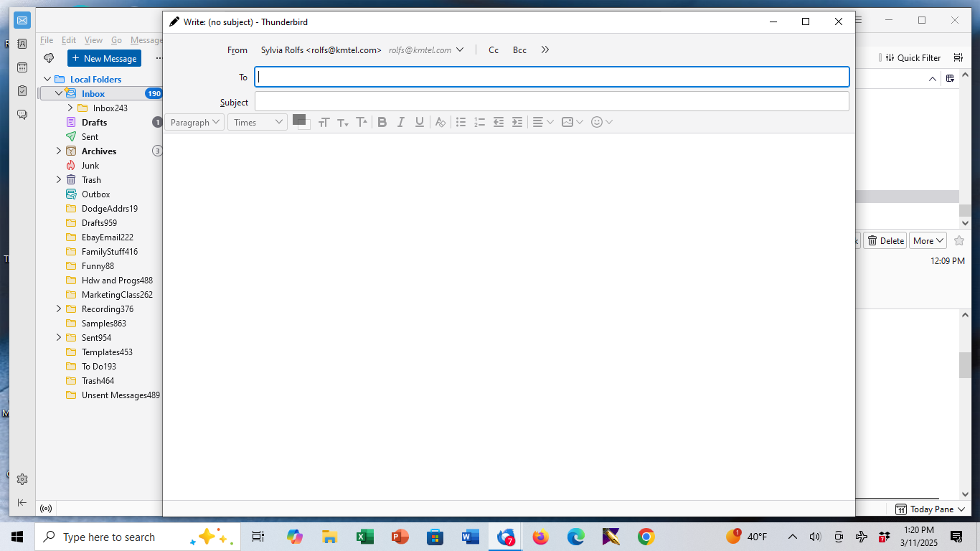Open the Paragraph style dropdown
The width and height of the screenshot is (980, 551).
194,123
